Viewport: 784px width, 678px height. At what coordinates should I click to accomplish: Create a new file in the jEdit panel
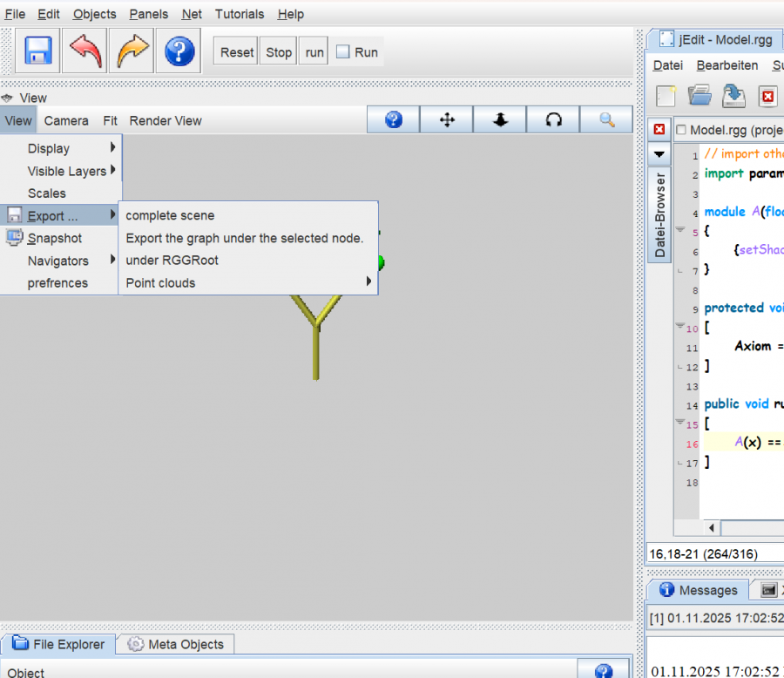click(x=665, y=96)
